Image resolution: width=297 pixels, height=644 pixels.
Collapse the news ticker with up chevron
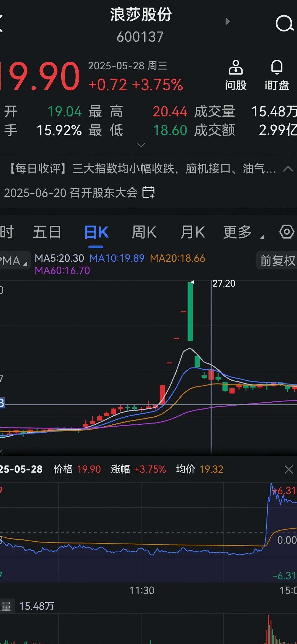click(x=288, y=169)
